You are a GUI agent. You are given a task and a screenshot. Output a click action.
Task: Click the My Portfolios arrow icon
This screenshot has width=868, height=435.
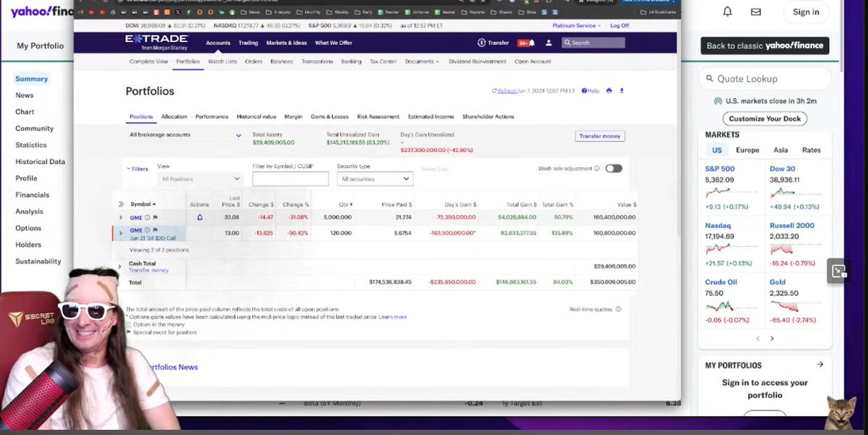coord(820,365)
